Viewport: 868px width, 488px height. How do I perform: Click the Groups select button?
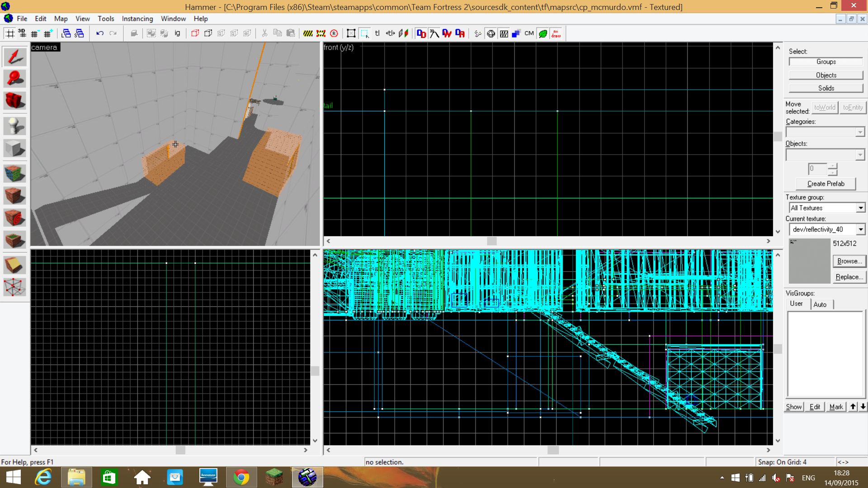(826, 62)
